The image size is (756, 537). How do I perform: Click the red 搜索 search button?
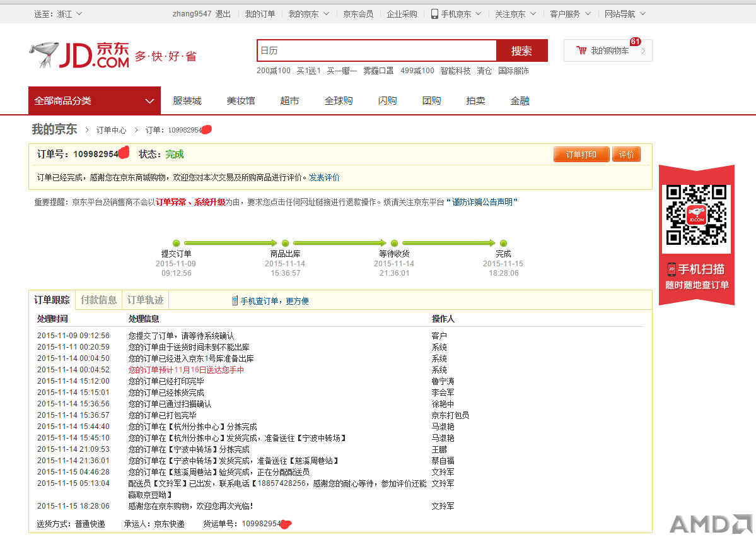point(521,50)
